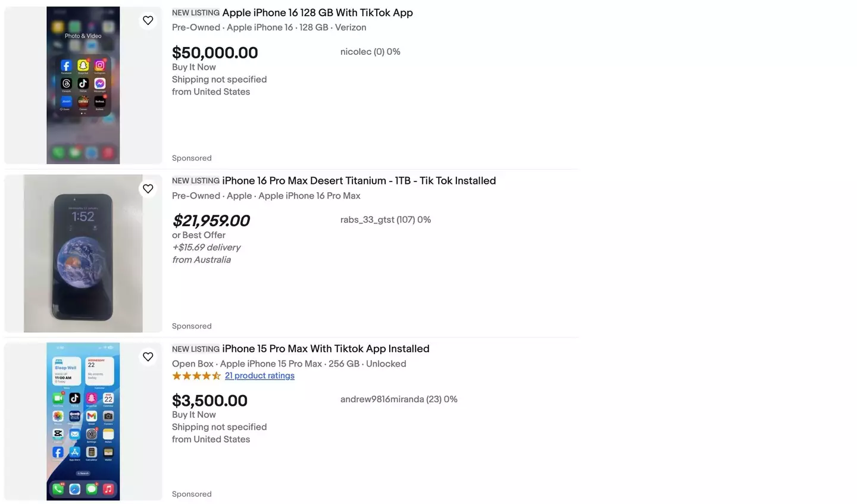Click the iPhone 15 Pro Max home screen thumbnail
The width and height of the screenshot is (857, 504).
[x=83, y=421]
